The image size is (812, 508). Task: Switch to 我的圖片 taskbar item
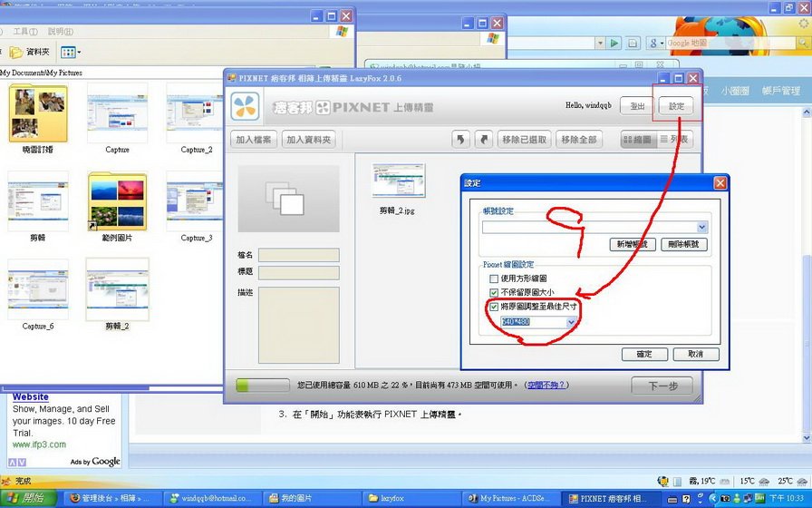coord(310,498)
